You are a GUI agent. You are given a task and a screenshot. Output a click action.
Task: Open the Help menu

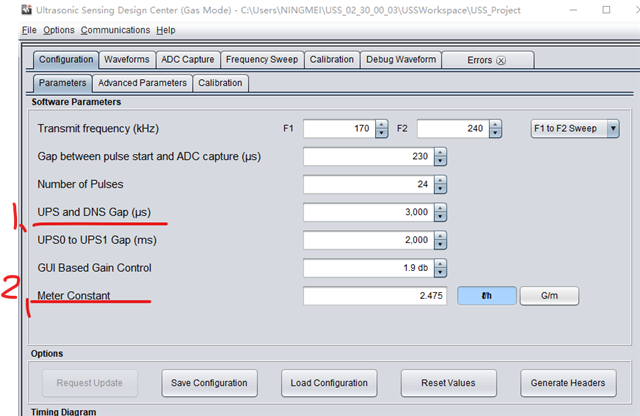pyautogui.click(x=166, y=30)
